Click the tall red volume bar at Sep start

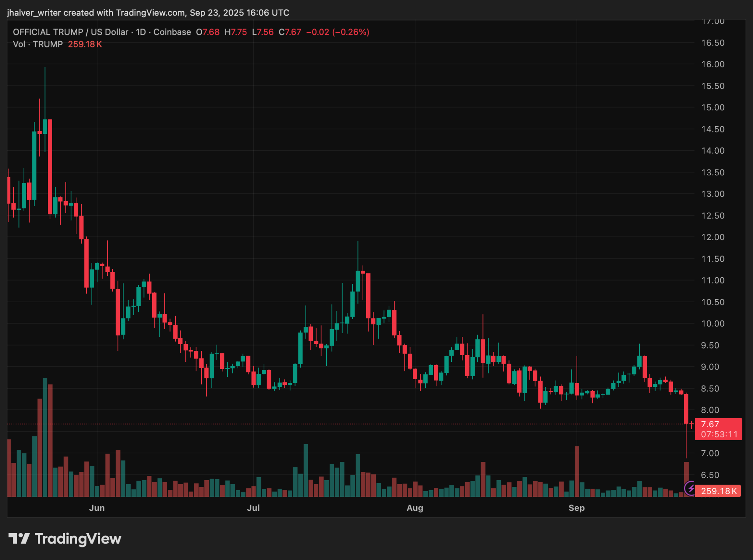[577, 471]
